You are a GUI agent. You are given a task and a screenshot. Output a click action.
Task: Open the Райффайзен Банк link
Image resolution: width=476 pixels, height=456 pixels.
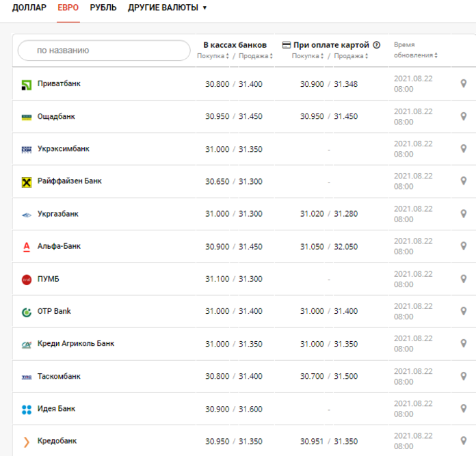(70, 180)
